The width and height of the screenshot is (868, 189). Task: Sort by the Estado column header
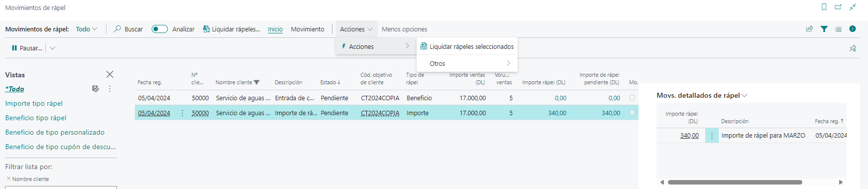click(330, 82)
